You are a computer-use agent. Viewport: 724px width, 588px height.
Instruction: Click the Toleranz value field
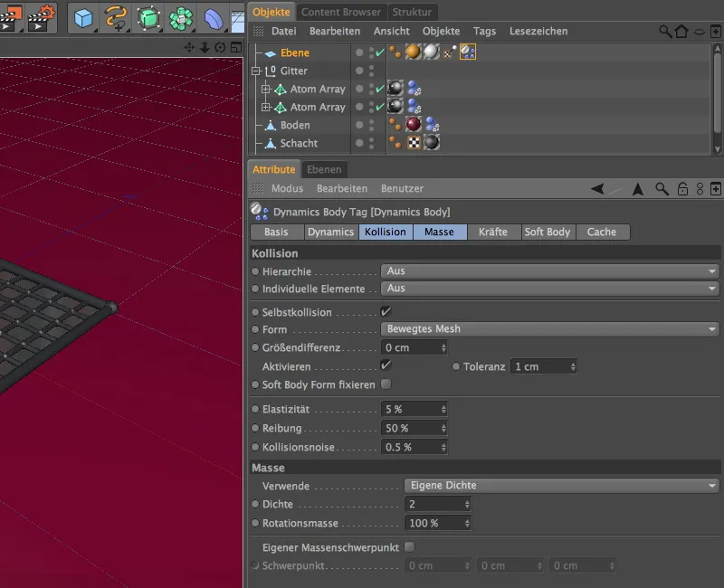tap(544, 366)
